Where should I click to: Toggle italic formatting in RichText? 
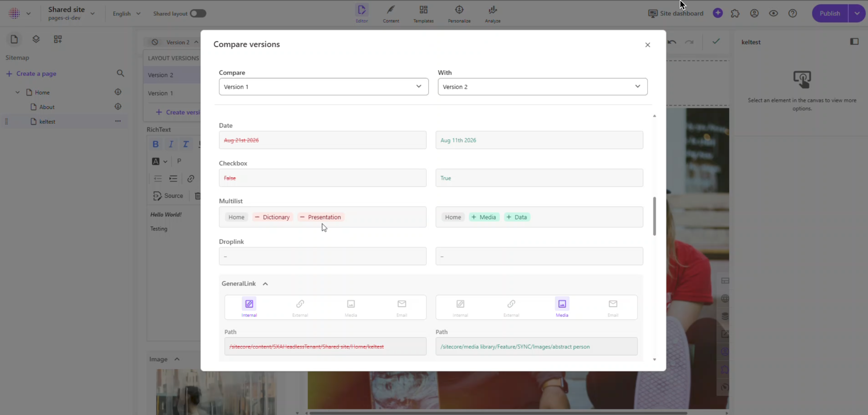click(171, 144)
